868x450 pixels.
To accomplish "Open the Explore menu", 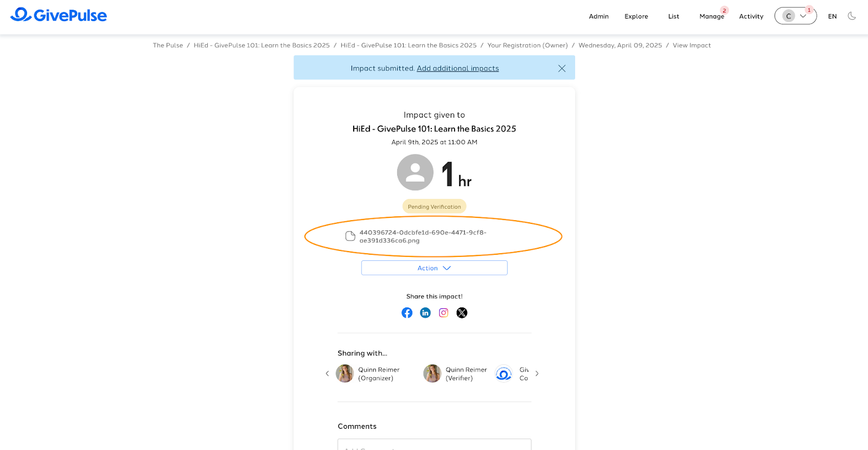I will point(636,16).
